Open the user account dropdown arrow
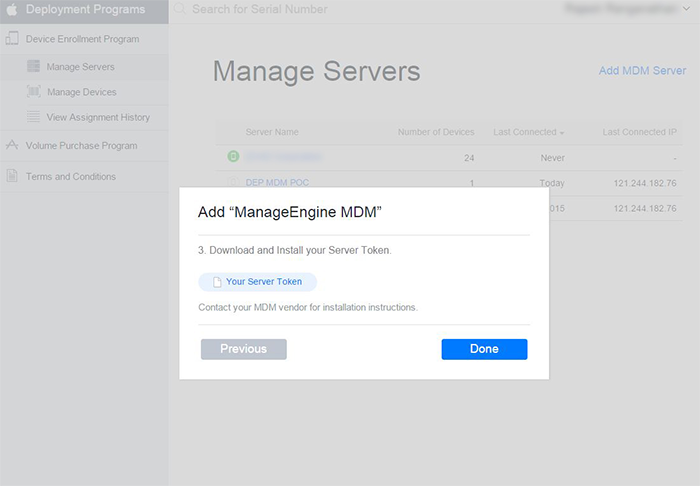This screenshot has width=700, height=486. pos(686,8)
